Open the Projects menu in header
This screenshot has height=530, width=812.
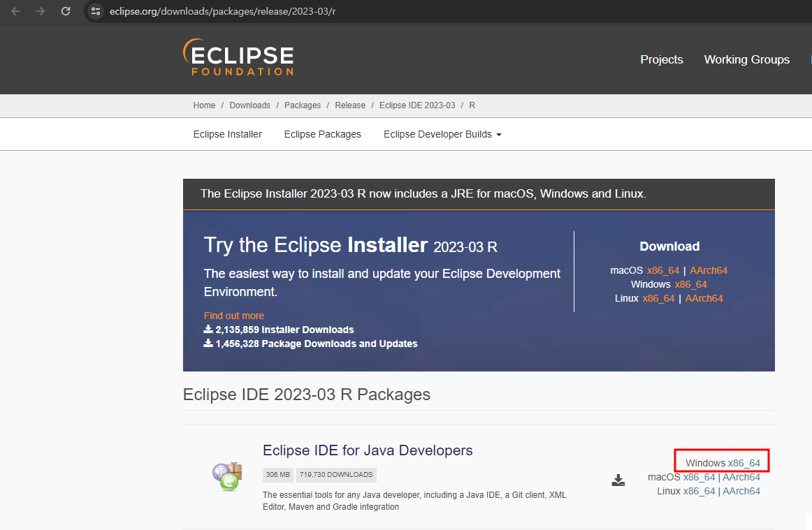(661, 59)
